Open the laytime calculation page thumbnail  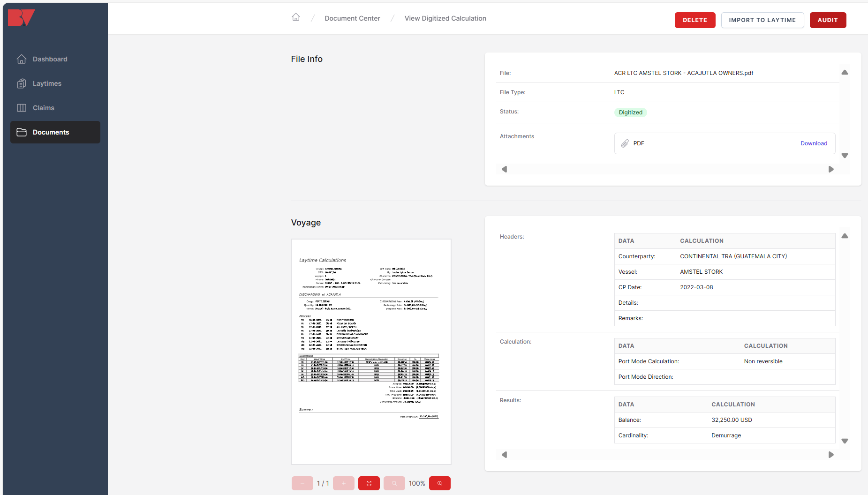[x=371, y=352]
